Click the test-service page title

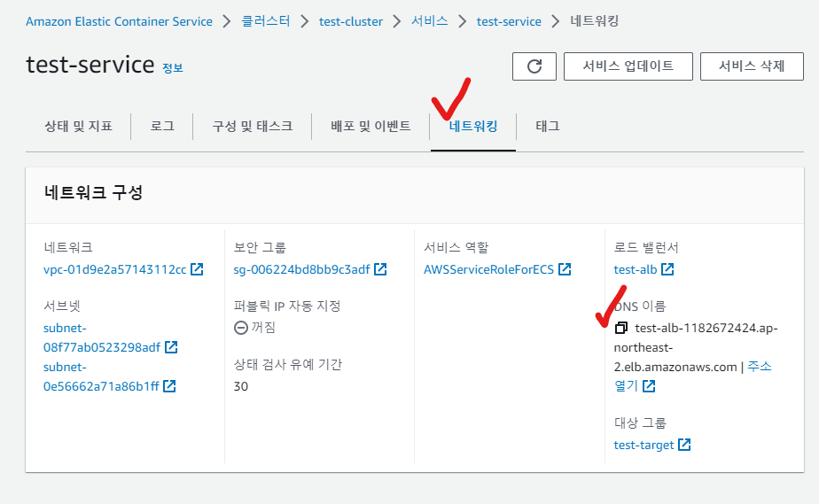(x=90, y=65)
